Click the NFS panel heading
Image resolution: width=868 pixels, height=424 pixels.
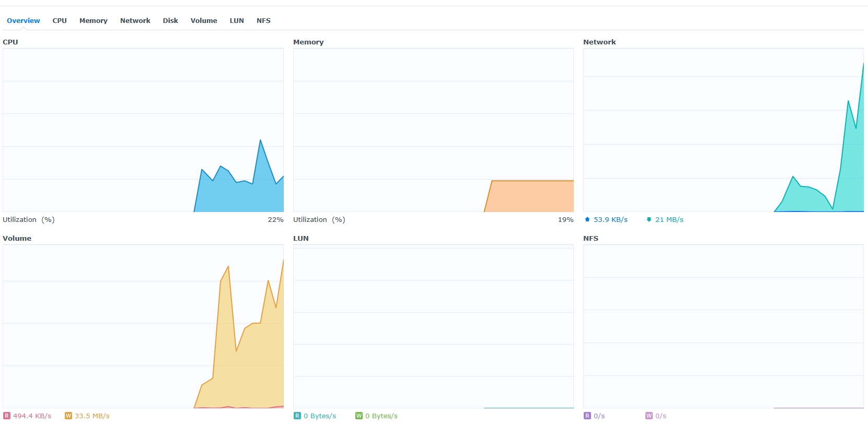[591, 239]
